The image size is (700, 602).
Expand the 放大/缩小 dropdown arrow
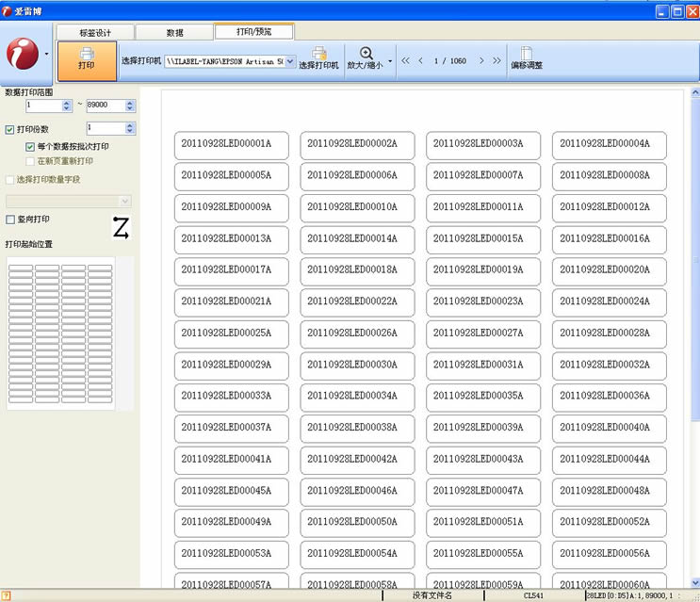(x=390, y=61)
